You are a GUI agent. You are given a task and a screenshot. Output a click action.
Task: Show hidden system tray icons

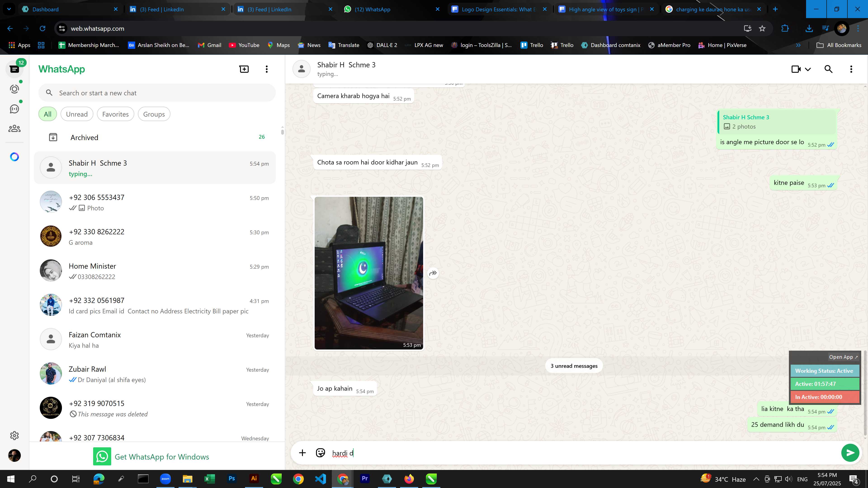756,479
